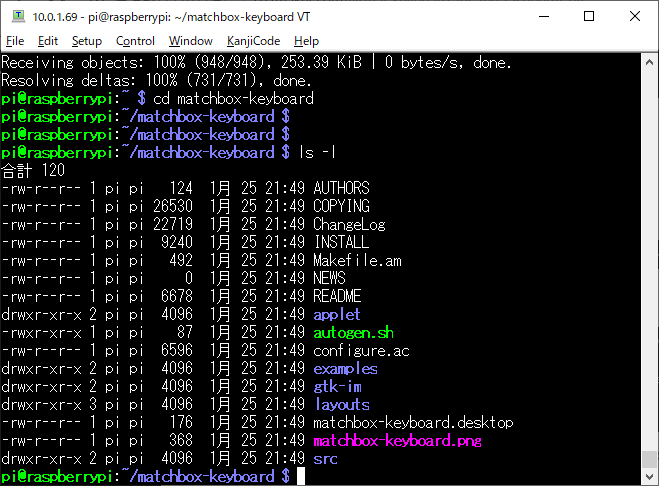Click the Makefile.am file name
659x486 pixels.
(357, 260)
